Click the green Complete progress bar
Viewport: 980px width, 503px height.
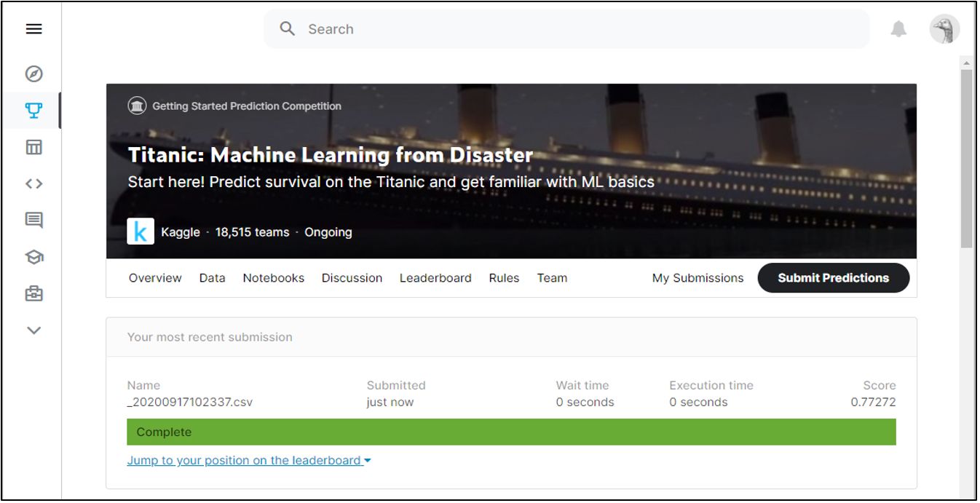[511, 432]
